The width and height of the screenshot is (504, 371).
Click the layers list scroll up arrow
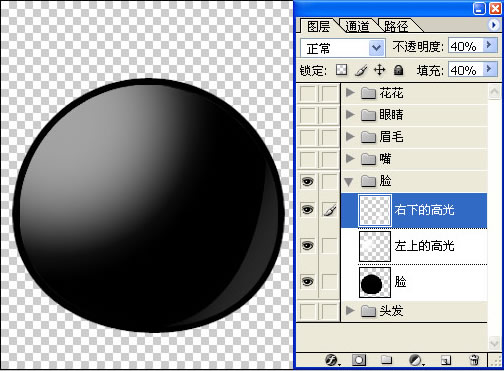pos(494,92)
